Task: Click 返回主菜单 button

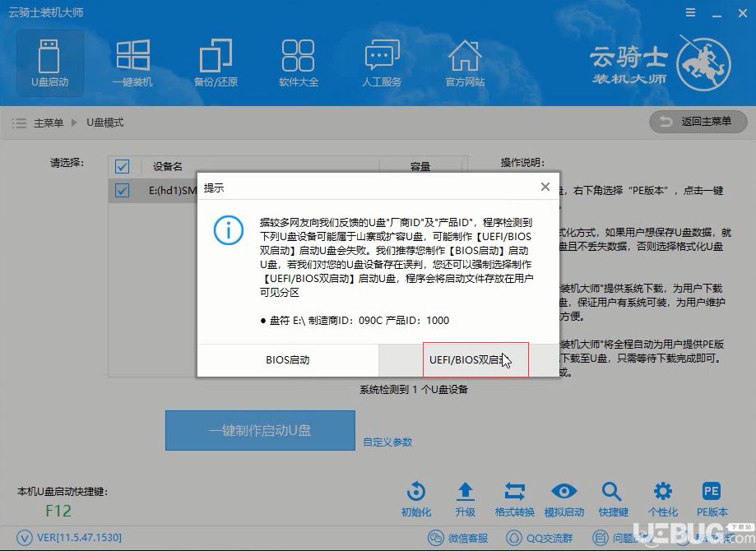Action: (x=698, y=122)
